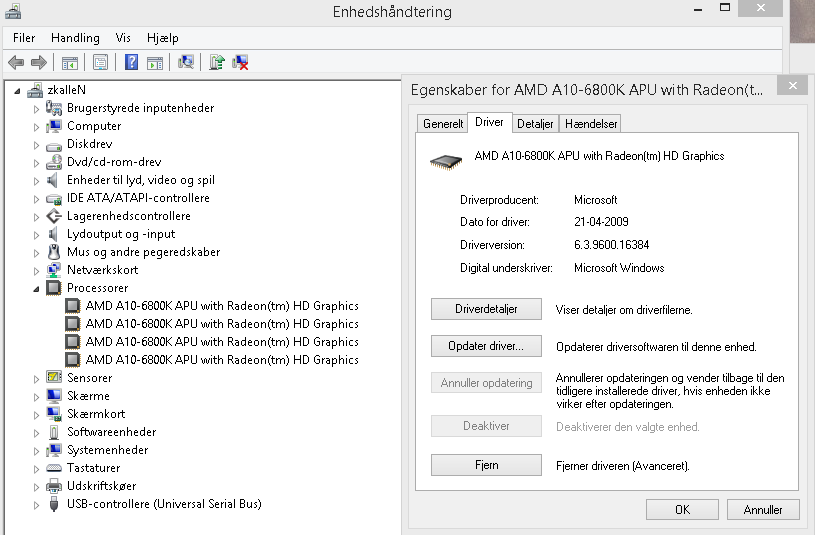815x535 pixels.
Task: Click the speaker icon for Enheder til lyd
Action: pos(52,180)
